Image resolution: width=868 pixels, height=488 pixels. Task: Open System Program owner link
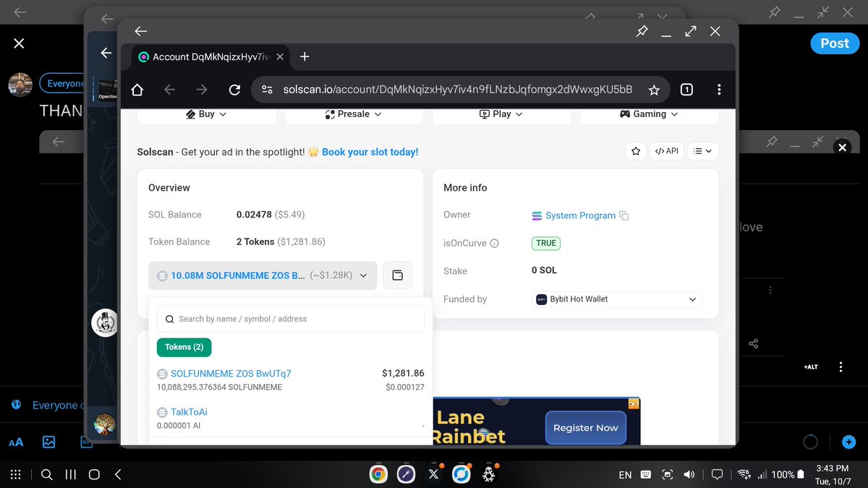pyautogui.click(x=580, y=215)
